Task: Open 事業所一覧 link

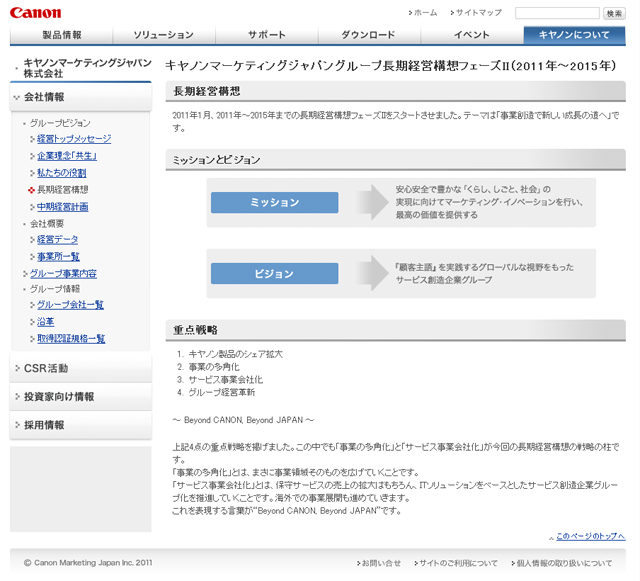Action: click(x=58, y=257)
